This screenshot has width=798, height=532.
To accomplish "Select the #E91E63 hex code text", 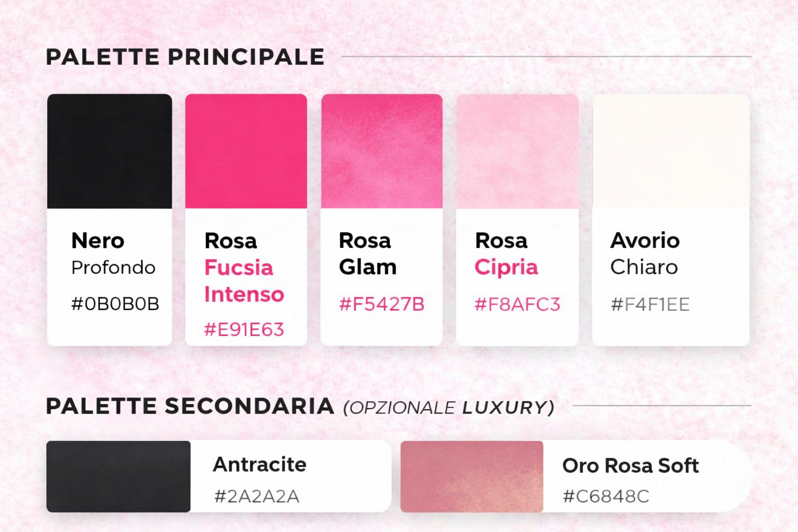I will tap(244, 329).
